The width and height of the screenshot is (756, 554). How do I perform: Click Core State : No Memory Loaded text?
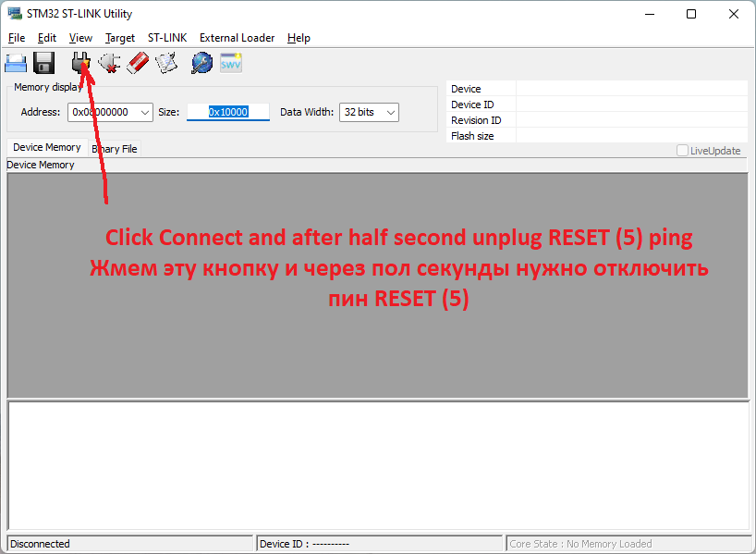click(580, 544)
